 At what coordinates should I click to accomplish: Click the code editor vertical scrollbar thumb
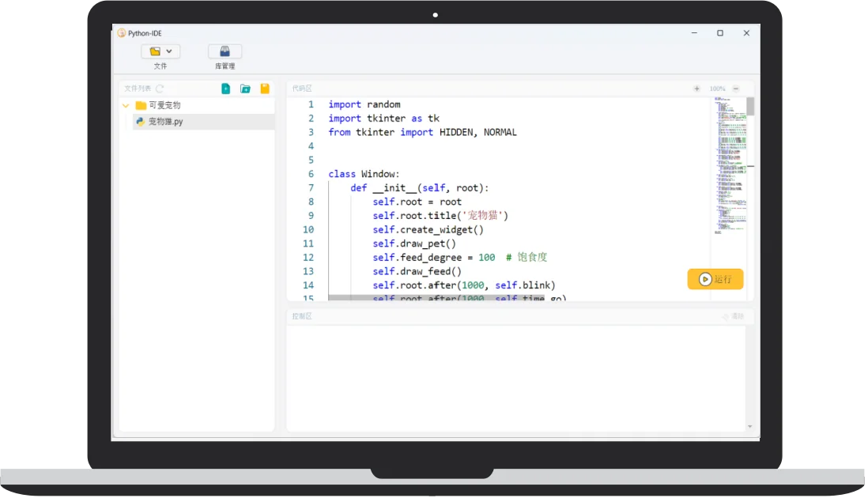pyautogui.click(x=751, y=106)
